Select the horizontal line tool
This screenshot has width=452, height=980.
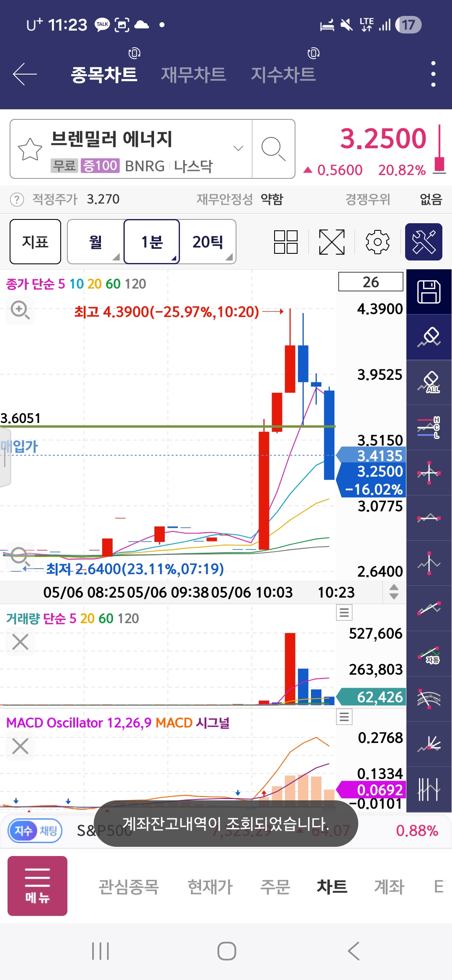(x=429, y=518)
